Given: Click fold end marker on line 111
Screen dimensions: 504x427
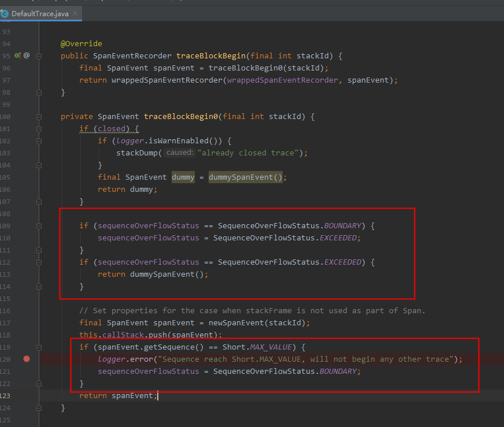Looking at the screenshot, I should click(x=39, y=250).
